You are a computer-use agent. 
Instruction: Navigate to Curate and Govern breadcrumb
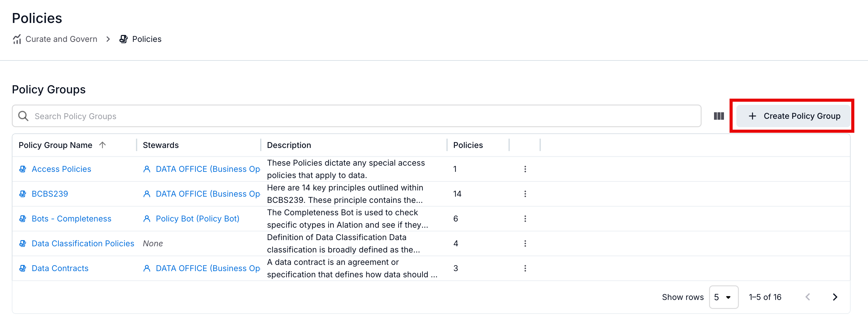(x=61, y=39)
